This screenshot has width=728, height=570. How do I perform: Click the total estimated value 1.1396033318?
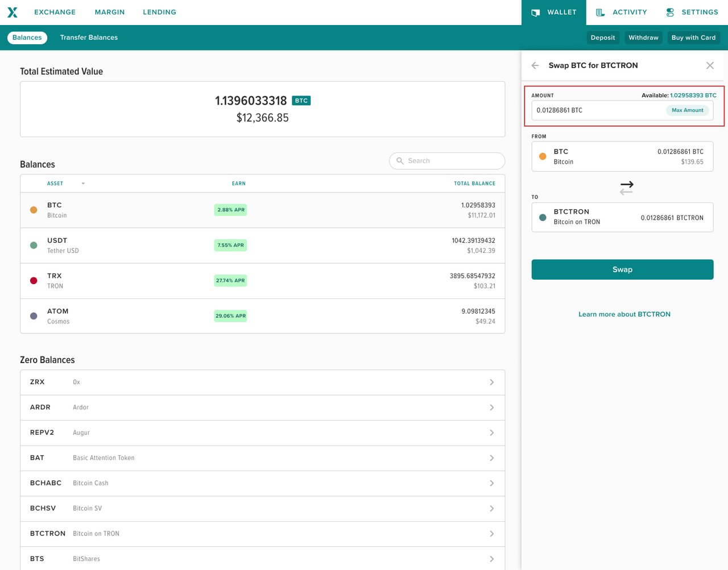251,101
